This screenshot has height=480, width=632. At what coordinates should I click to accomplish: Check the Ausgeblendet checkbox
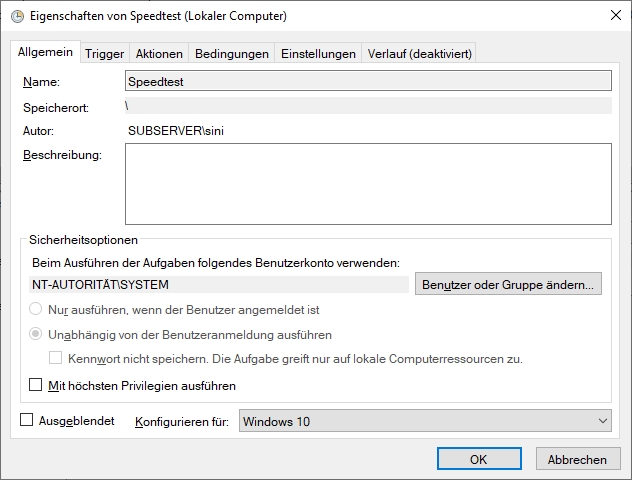click(x=27, y=420)
